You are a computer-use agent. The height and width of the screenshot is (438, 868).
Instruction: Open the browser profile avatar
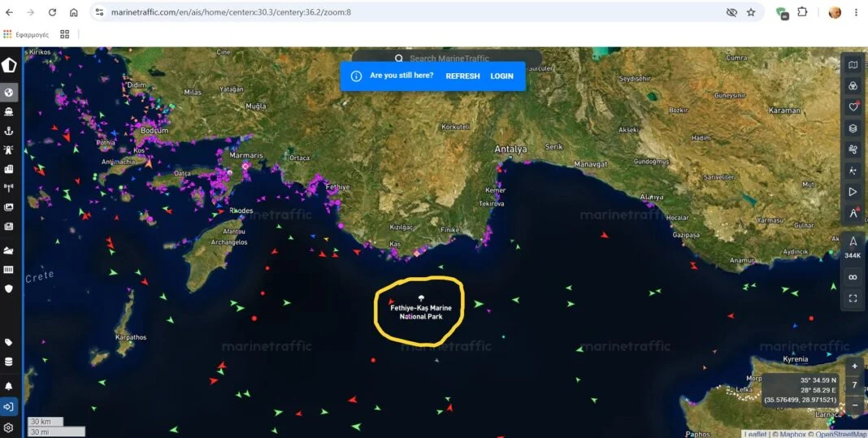(x=835, y=12)
